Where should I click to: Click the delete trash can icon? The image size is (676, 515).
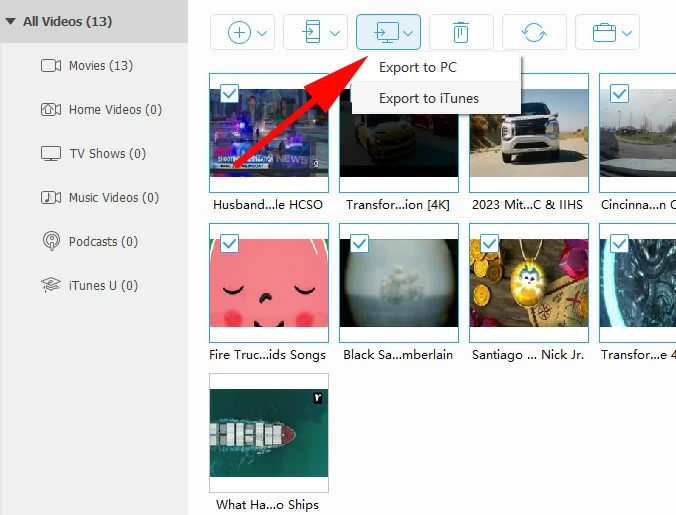[x=460, y=33]
